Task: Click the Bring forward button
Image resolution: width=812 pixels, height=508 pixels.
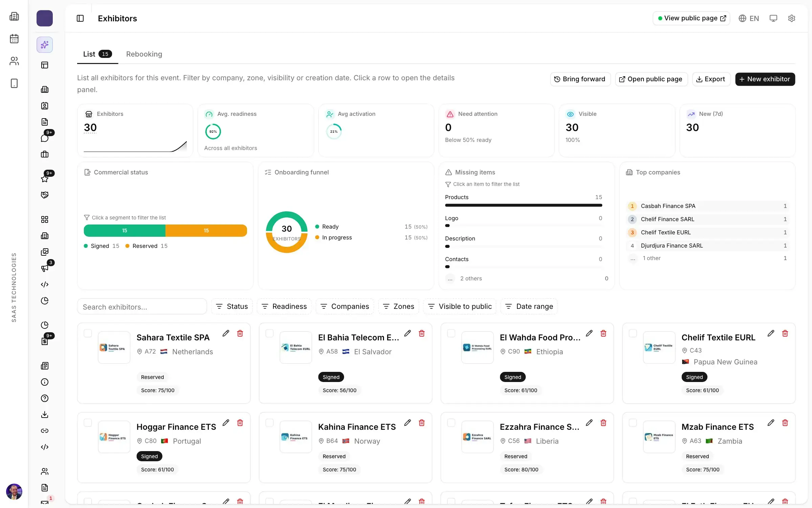Action: pos(580,79)
